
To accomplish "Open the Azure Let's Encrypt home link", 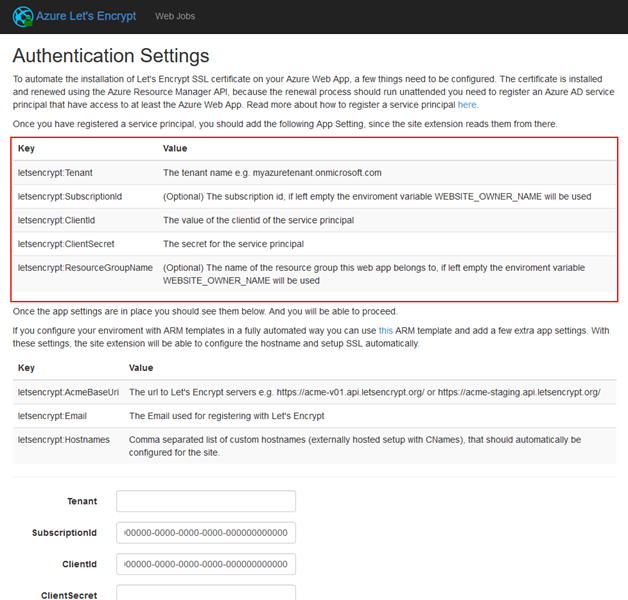I will point(86,17).
